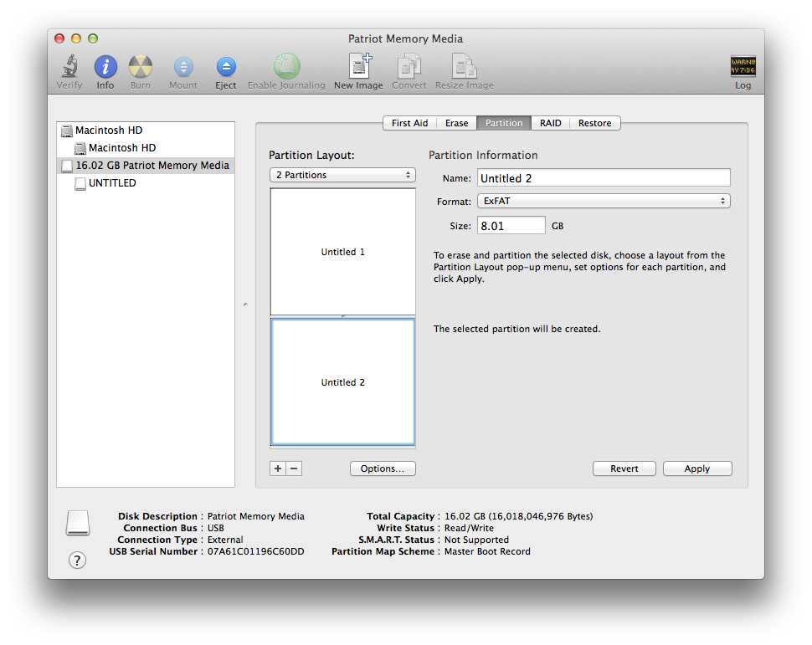Click the partition Size field

pos(511,226)
